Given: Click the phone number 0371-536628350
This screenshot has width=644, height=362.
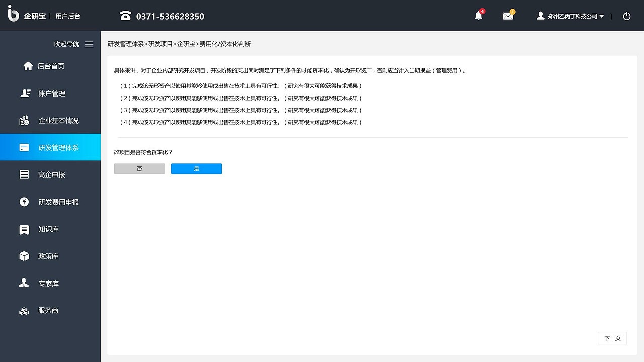Looking at the screenshot, I should tap(170, 16).
